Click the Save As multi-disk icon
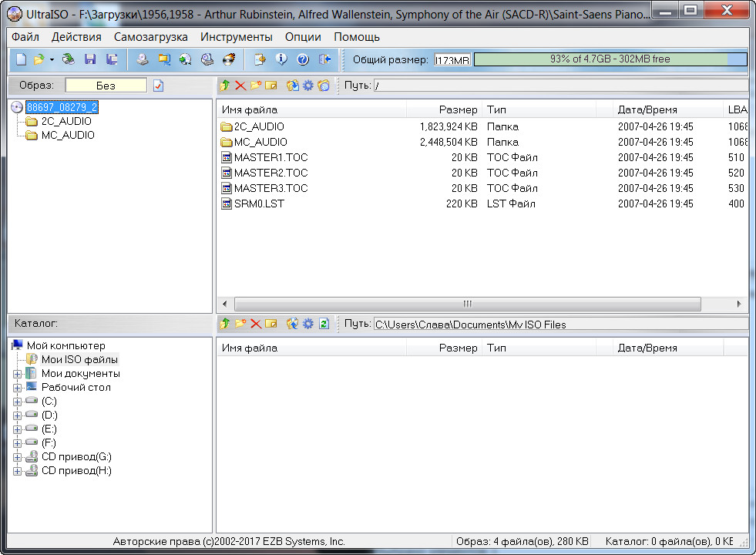Screen dimensions: 756x555 click(112, 59)
